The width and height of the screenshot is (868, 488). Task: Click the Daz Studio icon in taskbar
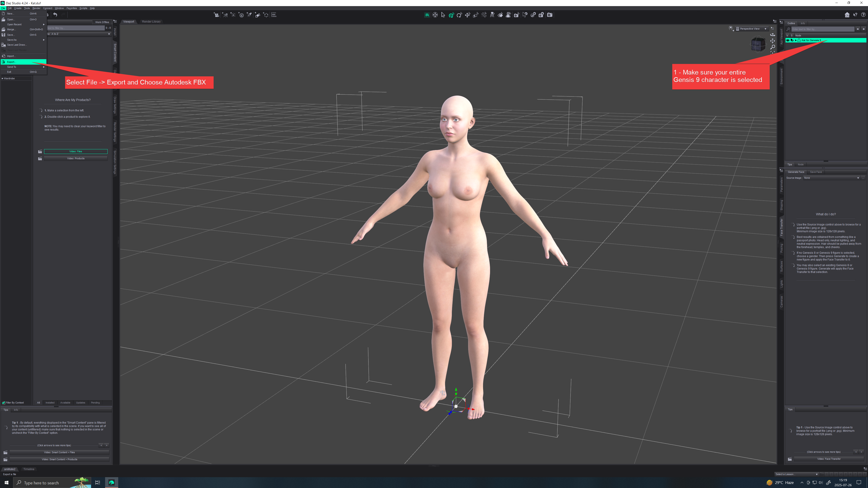click(111, 483)
